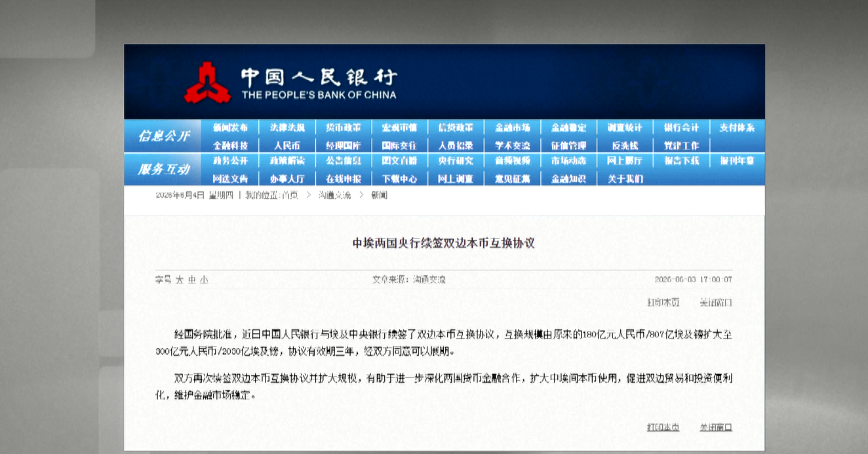Click the headline 中埃两国央行续签双边本币互换协议
Viewport: 868px width, 454px height.
pyautogui.click(x=444, y=243)
